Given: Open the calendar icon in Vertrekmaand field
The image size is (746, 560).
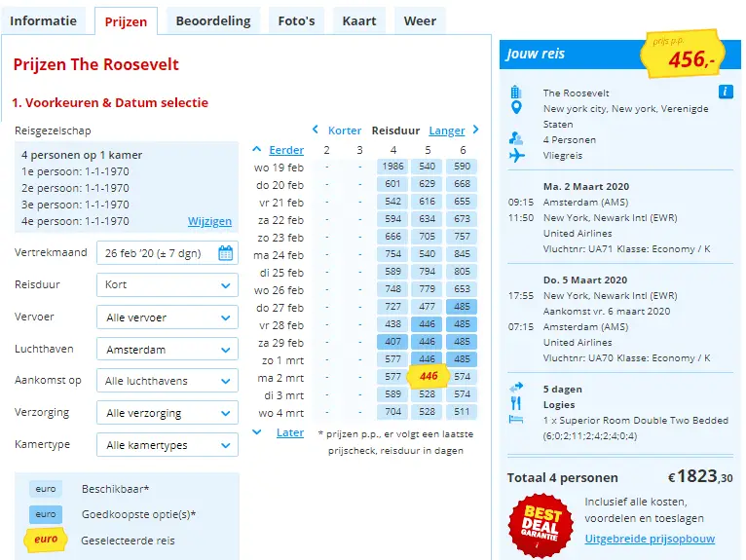Looking at the screenshot, I should click(226, 253).
